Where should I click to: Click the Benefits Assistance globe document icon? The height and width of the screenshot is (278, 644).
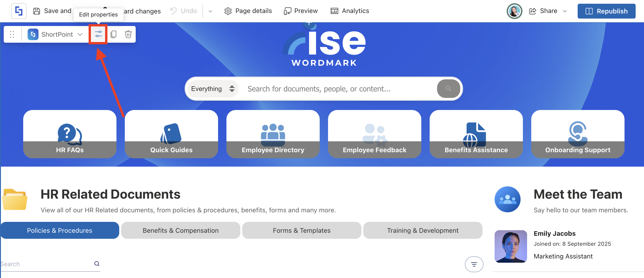click(x=474, y=135)
